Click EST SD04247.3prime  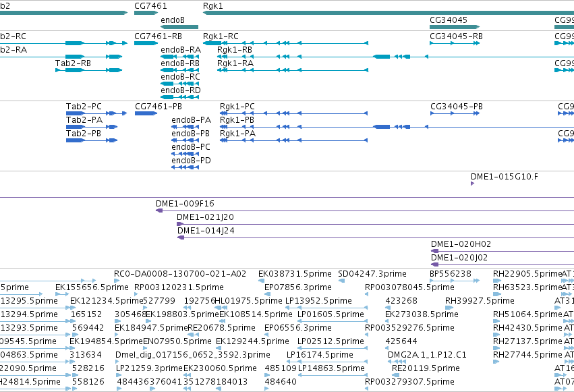click(372, 274)
